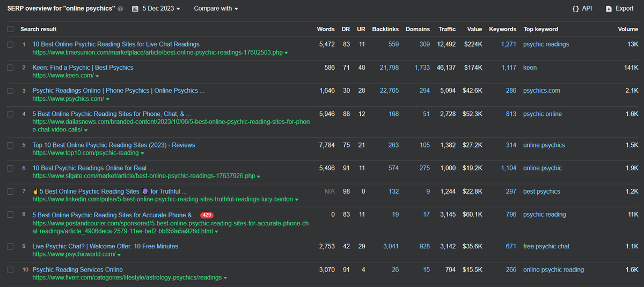Click the Keywords column header
644x287 pixels.
coord(503,29)
